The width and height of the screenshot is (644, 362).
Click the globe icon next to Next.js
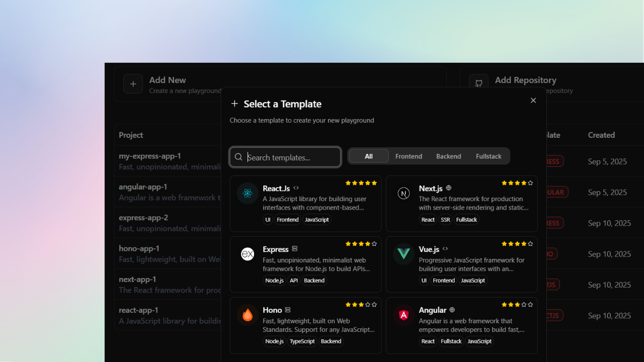click(448, 188)
